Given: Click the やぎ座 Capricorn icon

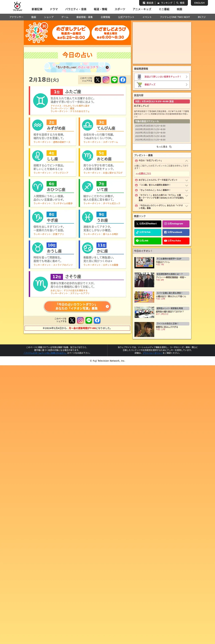Looking at the screenshot, I should (x=38, y=217).
